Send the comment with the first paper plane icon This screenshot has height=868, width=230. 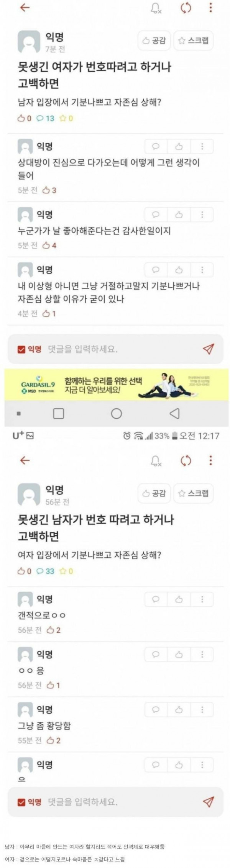tap(208, 349)
